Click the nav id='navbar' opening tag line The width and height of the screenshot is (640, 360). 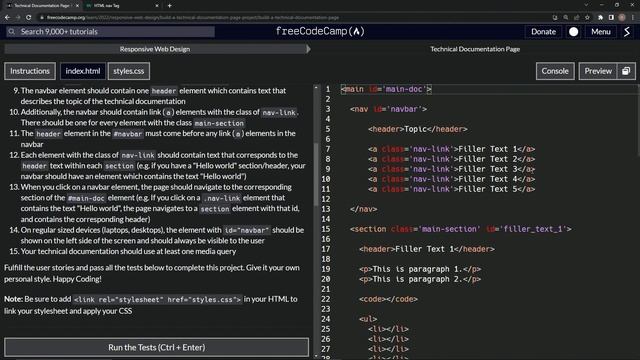pyautogui.click(x=389, y=109)
